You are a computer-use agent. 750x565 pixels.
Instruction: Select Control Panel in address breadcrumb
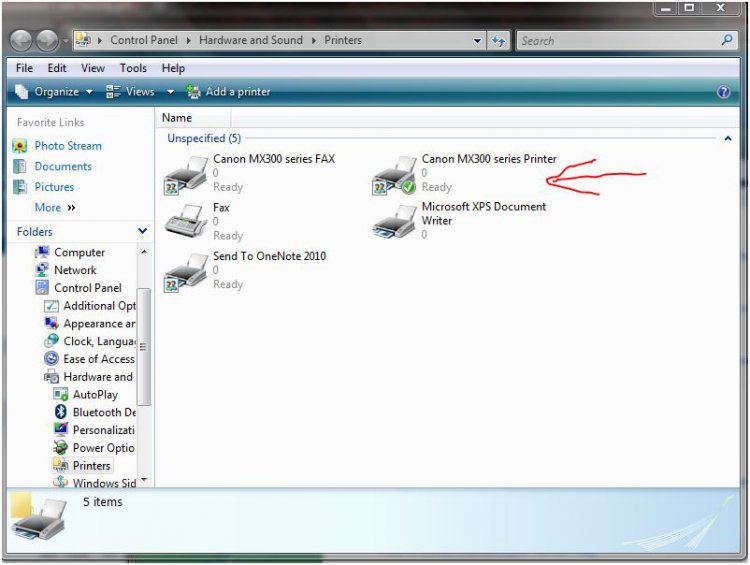pos(144,40)
